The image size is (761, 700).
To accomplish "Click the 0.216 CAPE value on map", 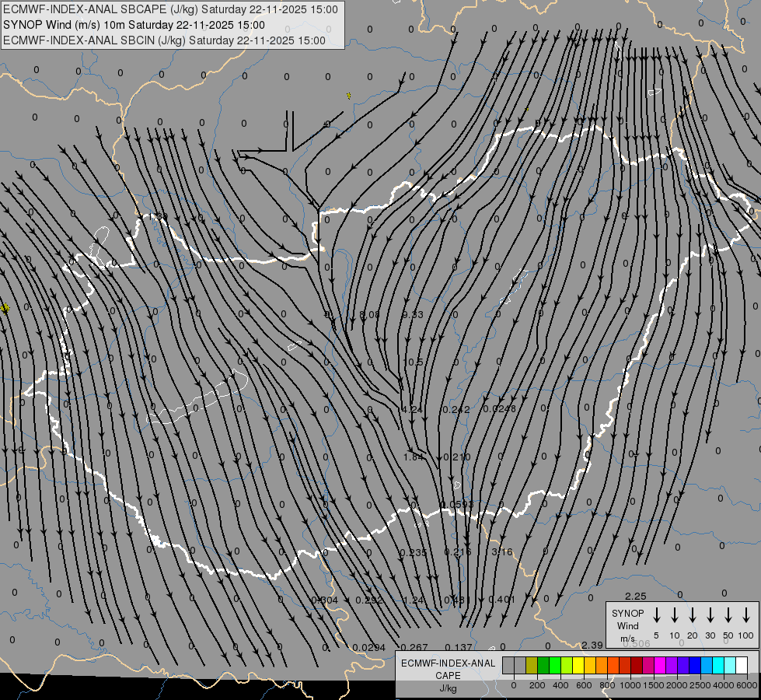I will 458,552.
